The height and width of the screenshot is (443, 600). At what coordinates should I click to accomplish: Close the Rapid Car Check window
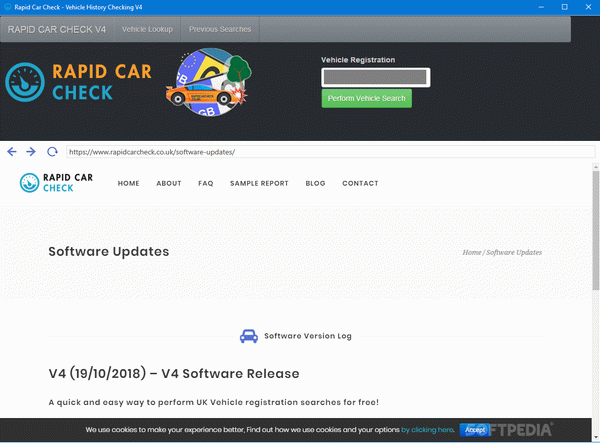point(588,7)
